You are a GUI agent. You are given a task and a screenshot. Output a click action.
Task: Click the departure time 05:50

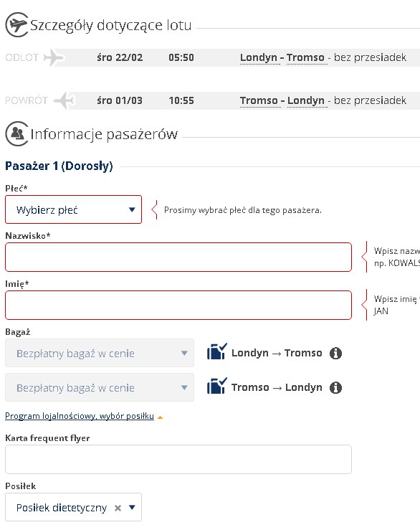(x=181, y=57)
